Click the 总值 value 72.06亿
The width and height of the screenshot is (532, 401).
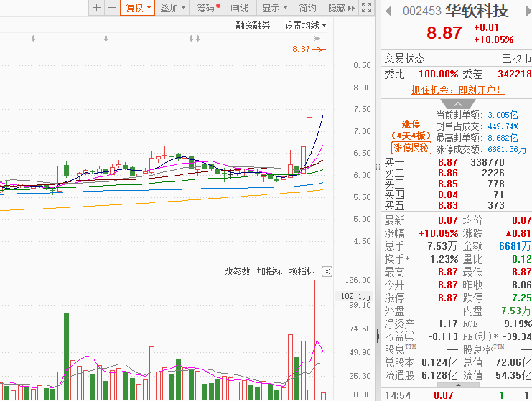tap(513, 363)
